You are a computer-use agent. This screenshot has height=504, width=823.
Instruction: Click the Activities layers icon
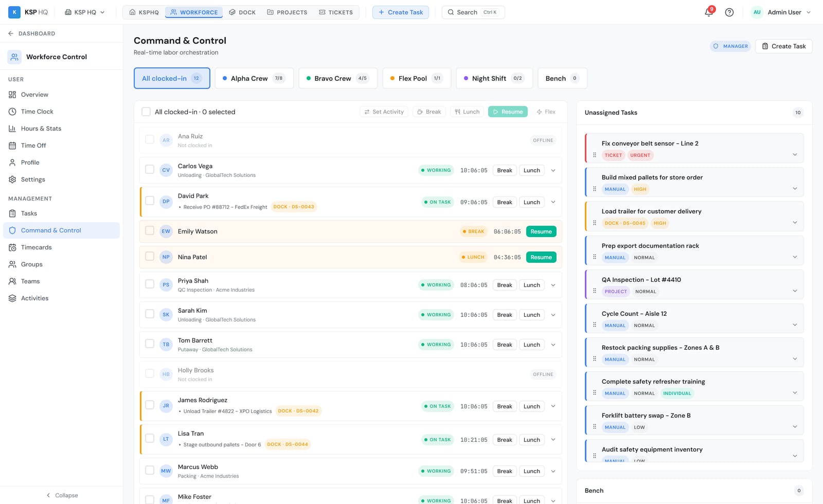(12, 298)
